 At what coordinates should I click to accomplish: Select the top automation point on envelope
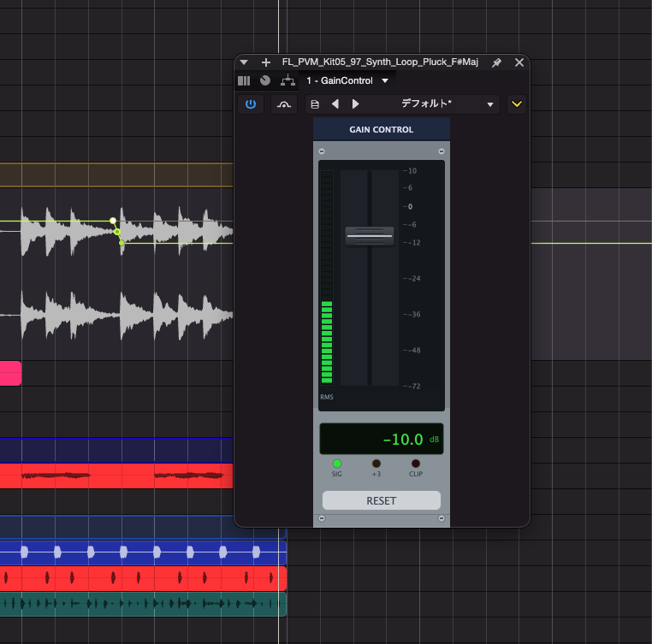[113, 221]
